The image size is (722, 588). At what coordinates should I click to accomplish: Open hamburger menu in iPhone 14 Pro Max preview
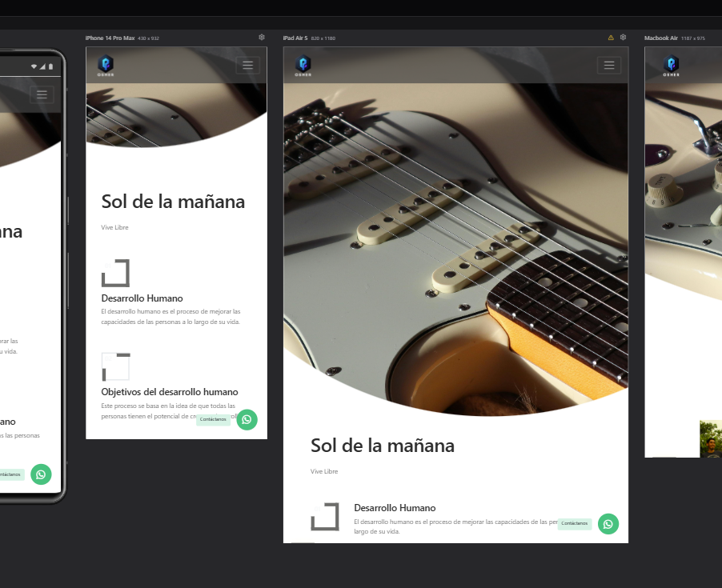point(247,65)
